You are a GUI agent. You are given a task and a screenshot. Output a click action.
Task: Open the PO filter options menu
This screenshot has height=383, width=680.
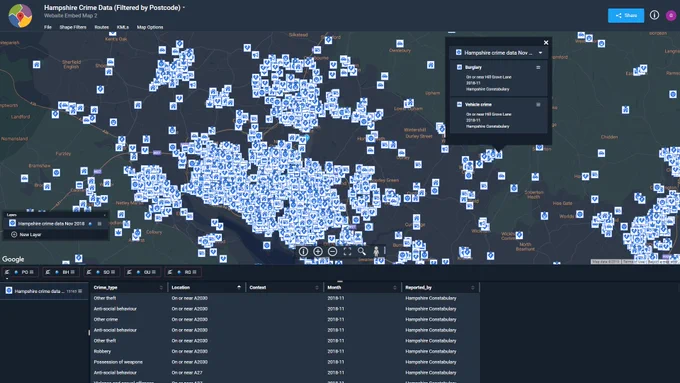click(x=32, y=272)
